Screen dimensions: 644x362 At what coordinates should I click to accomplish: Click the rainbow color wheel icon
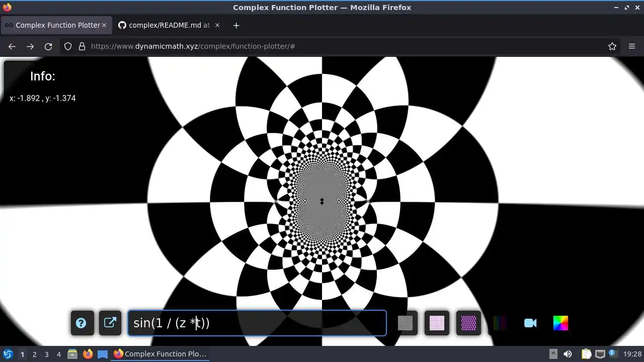pos(560,323)
